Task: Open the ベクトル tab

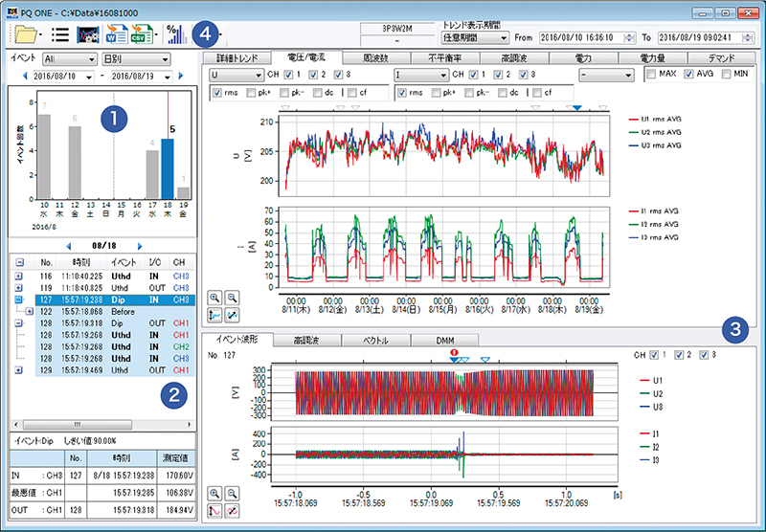Action: pos(375,341)
